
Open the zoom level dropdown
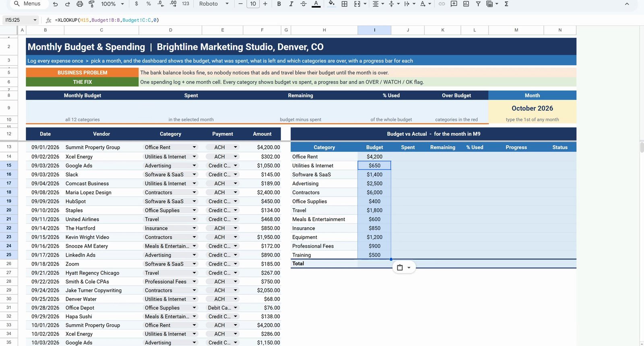click(112, 4)
